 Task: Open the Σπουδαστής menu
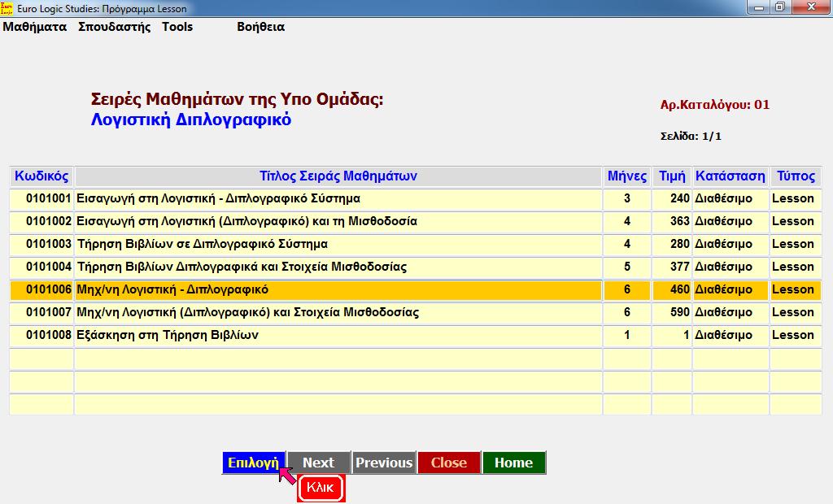(x=116, y=27)
